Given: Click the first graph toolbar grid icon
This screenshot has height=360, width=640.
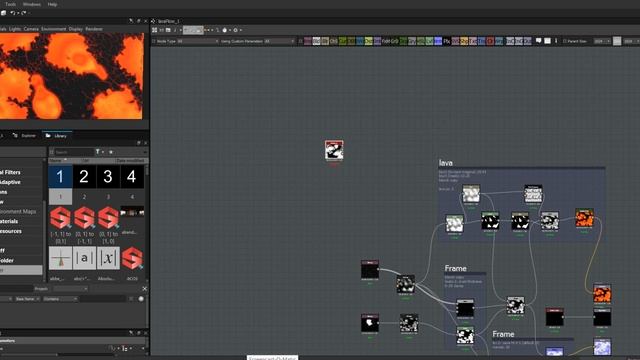Looking at the screenshot, I should [x=155, y=30].
